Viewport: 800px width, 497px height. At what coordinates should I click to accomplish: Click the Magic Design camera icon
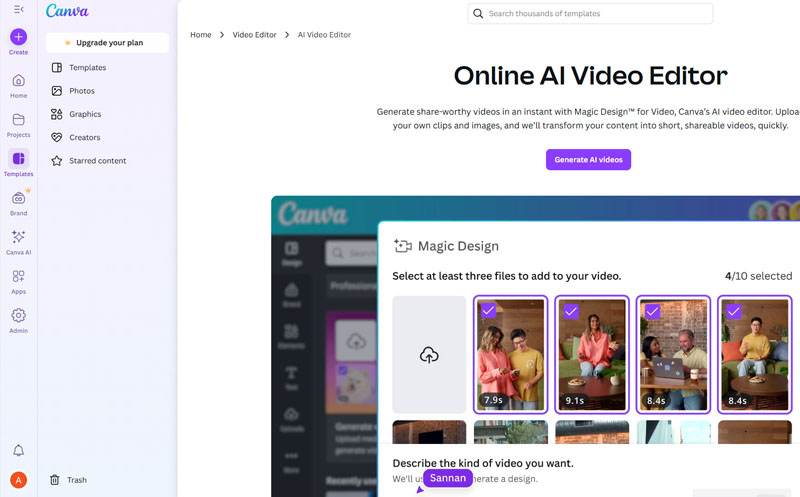[403, 246]
